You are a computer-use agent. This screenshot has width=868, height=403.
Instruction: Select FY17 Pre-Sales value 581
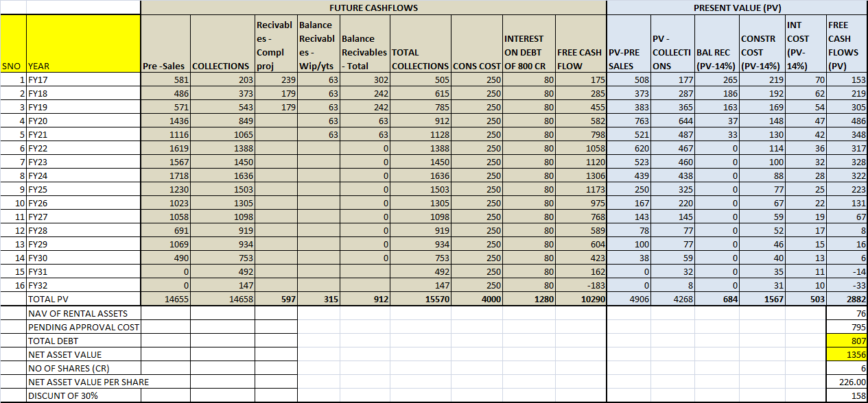click(x=165, y=80)
